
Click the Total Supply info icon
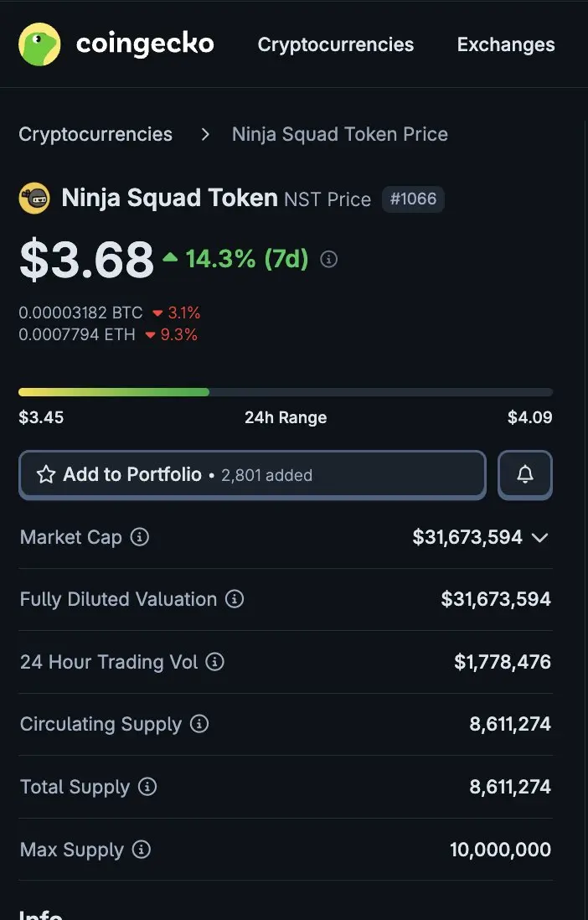pos(147,787)
